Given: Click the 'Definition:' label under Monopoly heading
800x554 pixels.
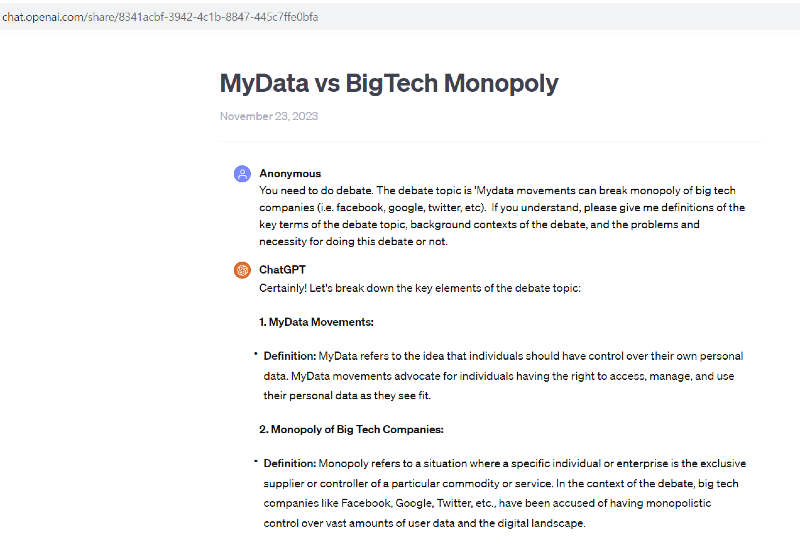Looking at the screenshot, I should point(290,463).
